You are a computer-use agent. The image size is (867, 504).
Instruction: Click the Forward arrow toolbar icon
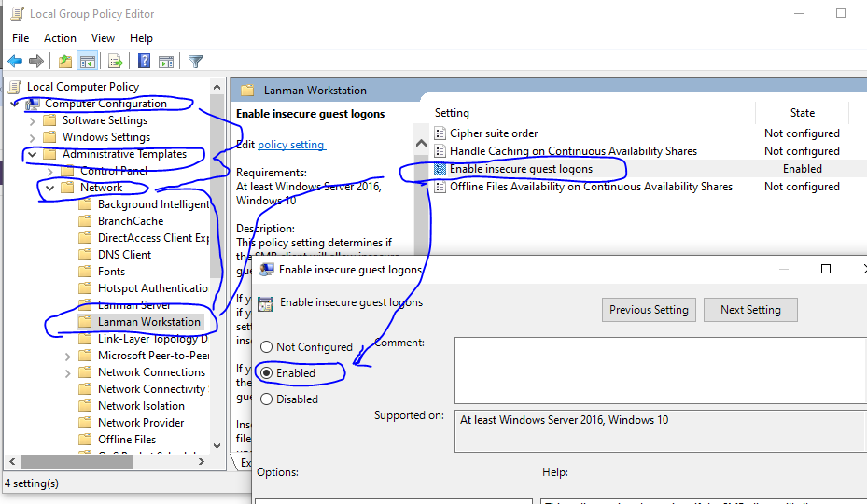36,62
